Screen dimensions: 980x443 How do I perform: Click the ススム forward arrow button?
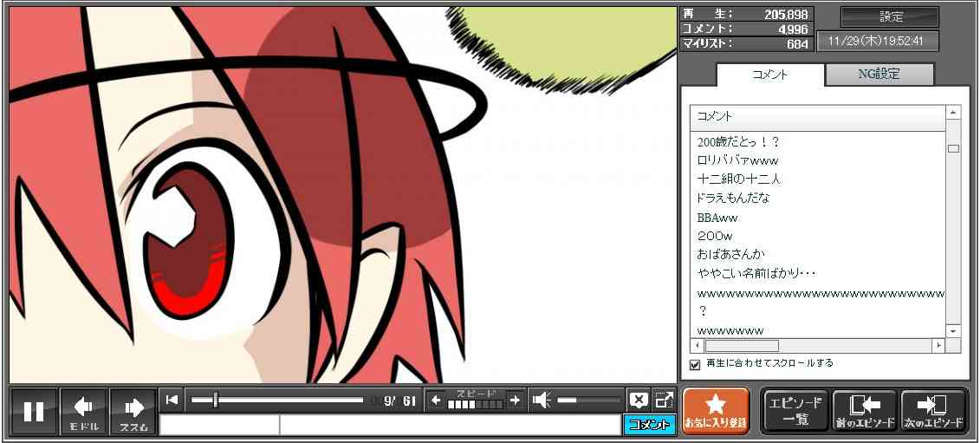pyautogui.click(x=133, y=411)
